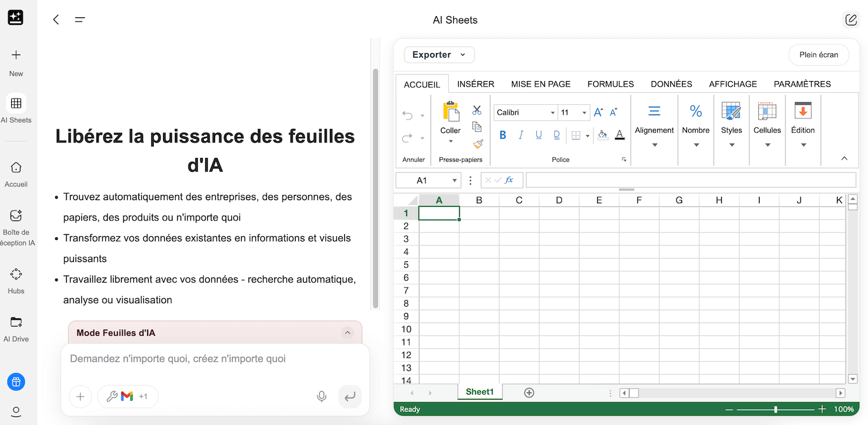Open the Police font dialog launcher
The height and width of the screenshot is (425, 868).
click(x=624, y=160)
